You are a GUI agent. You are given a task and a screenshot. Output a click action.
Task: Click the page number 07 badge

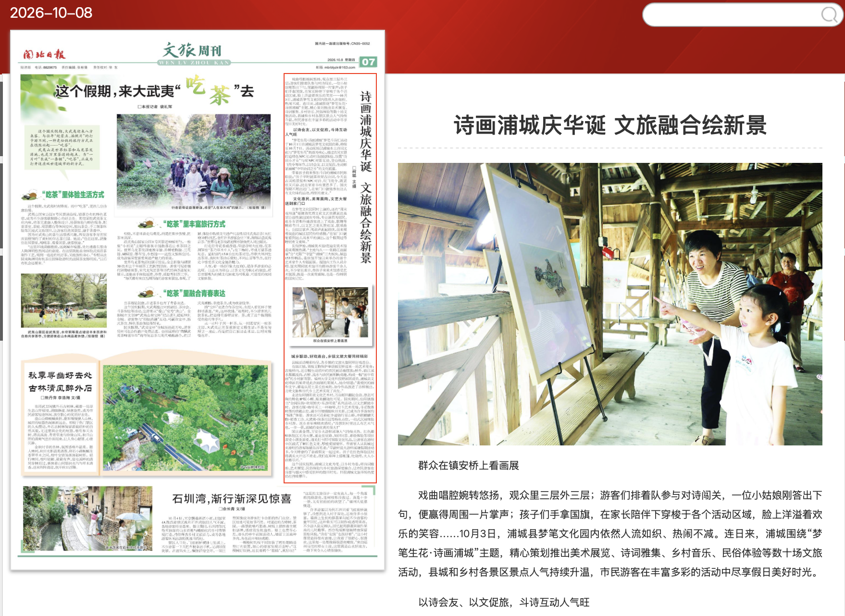point(369,62)
